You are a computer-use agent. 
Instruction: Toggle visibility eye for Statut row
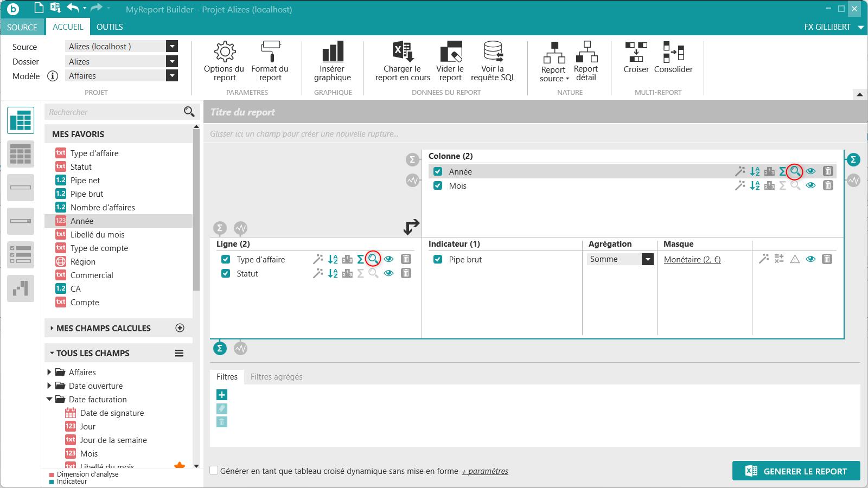tap(388, 273)
